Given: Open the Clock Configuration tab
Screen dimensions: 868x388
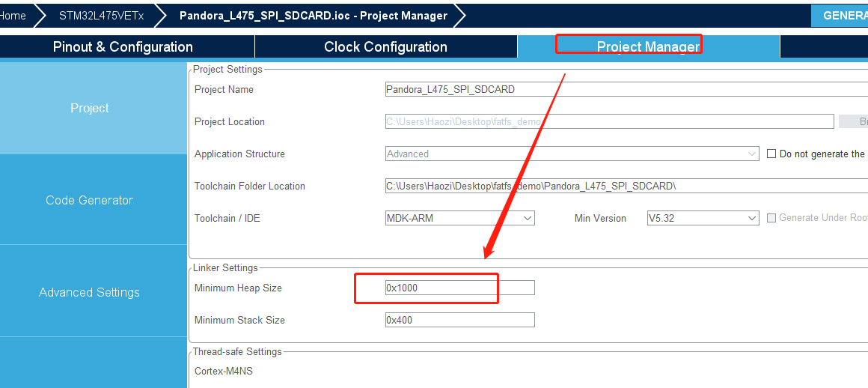Looking at the screenshot, I should (386, 46).
